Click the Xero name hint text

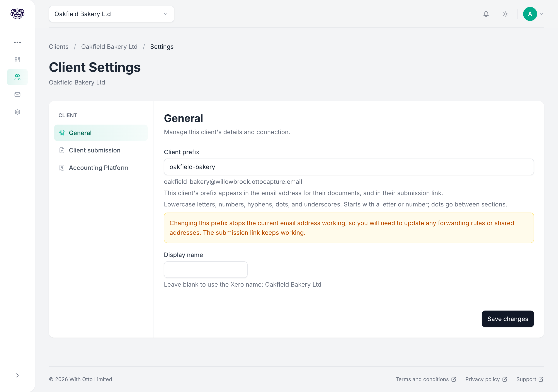pyautogui.click(x=243, y=284)
